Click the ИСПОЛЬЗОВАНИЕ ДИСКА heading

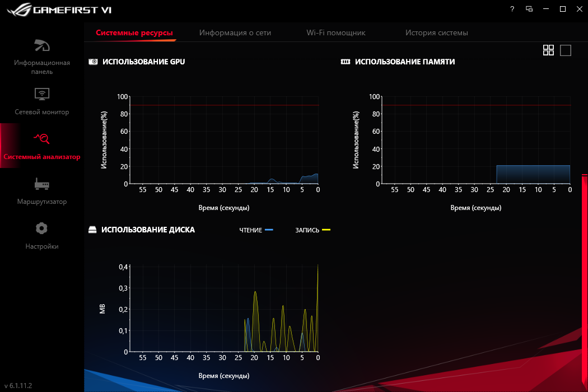tap(148, 230)
